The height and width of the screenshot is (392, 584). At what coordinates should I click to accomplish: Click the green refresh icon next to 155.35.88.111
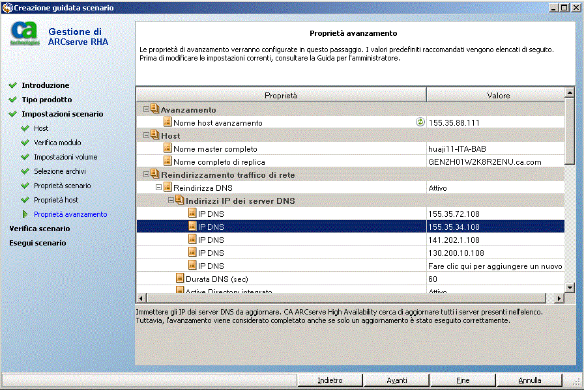420,122
